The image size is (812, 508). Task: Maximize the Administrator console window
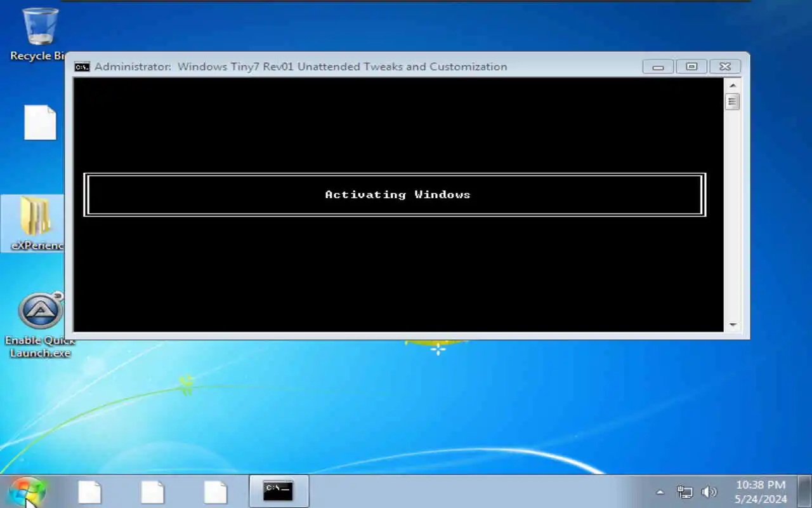(x=691, y=67)
